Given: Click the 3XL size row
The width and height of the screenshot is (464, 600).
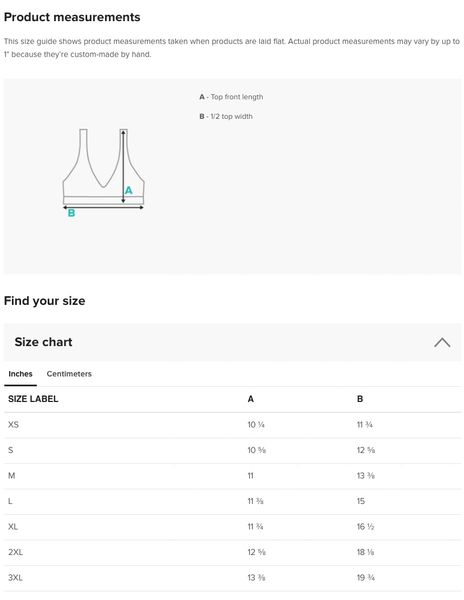Looking at the screenshot, I should (232, 578).
